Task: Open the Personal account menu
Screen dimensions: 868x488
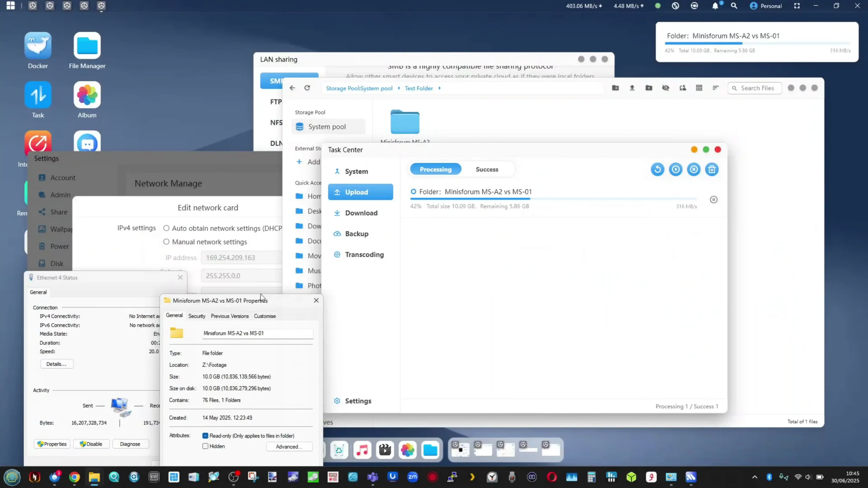Action: coord(766,6)
